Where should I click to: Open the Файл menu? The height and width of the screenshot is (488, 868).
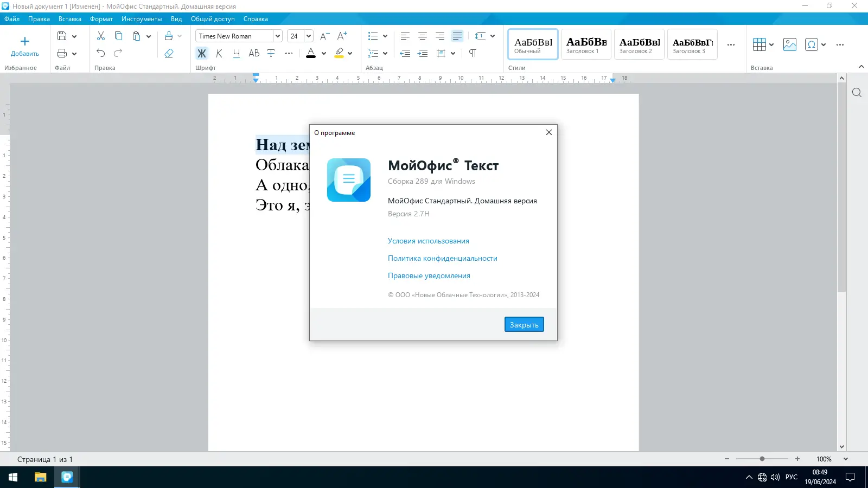pyautogui.click(x=12, y=19)
